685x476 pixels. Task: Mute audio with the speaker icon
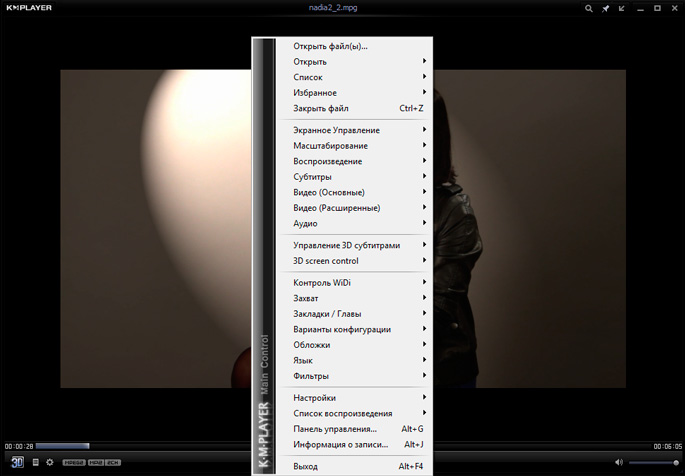point(619,462)
